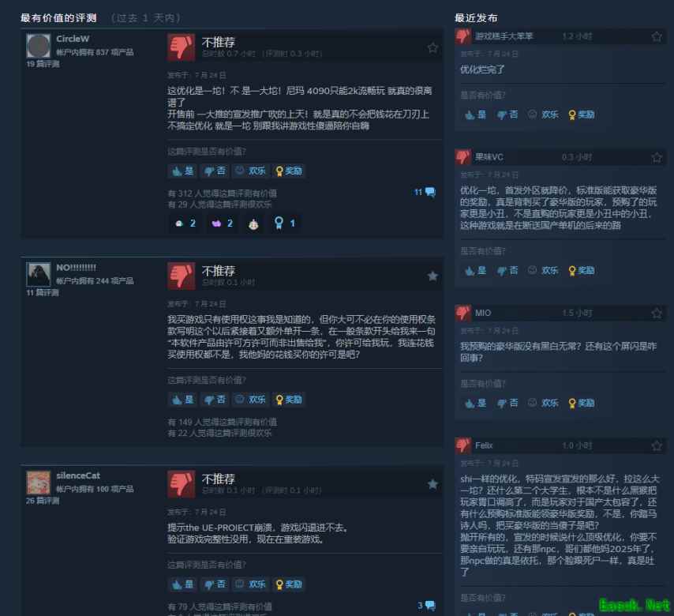Give 奖励 award to CircleW's review
The image size is (674, 616).
(x=289, y=171)
